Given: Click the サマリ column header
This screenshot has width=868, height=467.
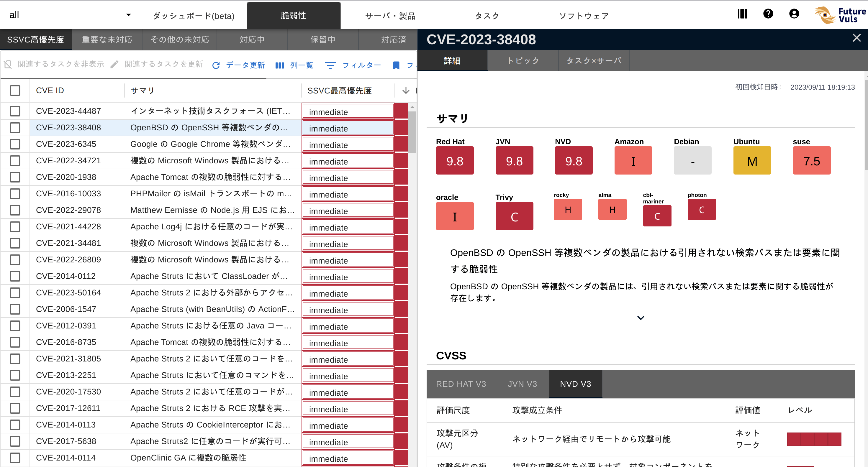Looking at the screenshot, I should [142, 90].
